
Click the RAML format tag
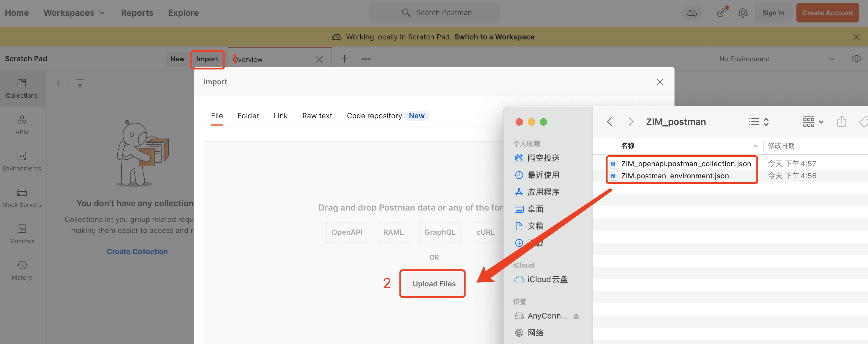point(393,232)
